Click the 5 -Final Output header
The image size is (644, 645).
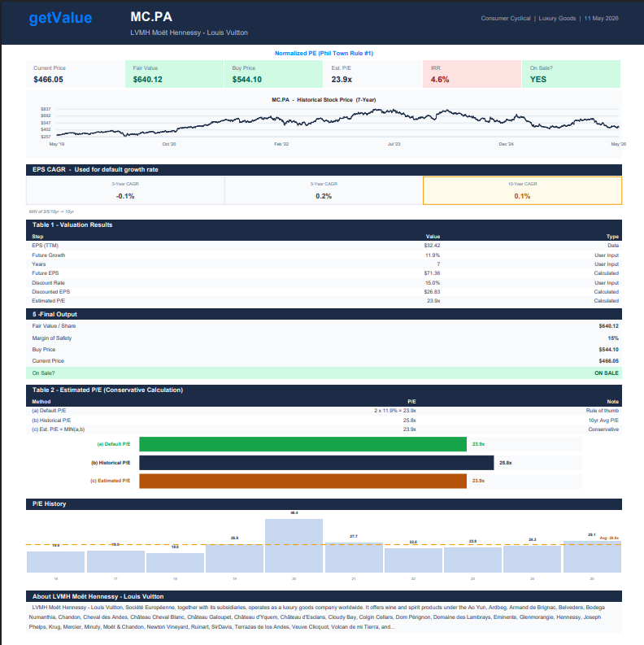point(324,314)
